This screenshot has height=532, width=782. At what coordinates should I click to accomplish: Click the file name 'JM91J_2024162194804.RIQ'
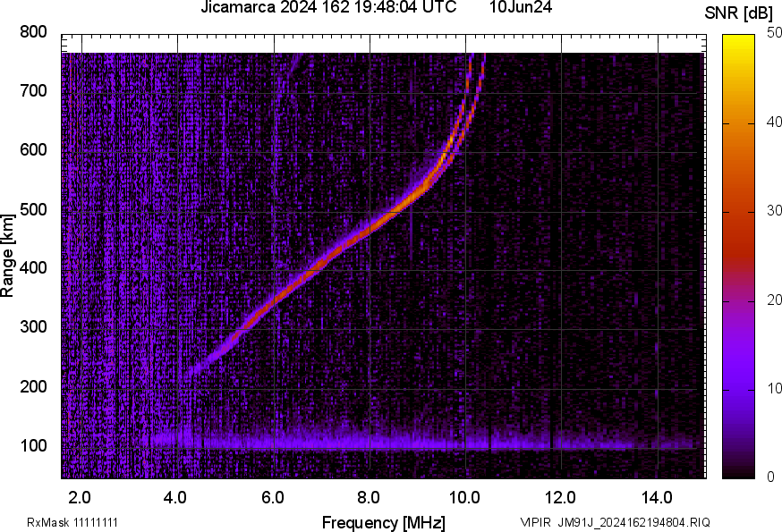(x=633, y=522)
